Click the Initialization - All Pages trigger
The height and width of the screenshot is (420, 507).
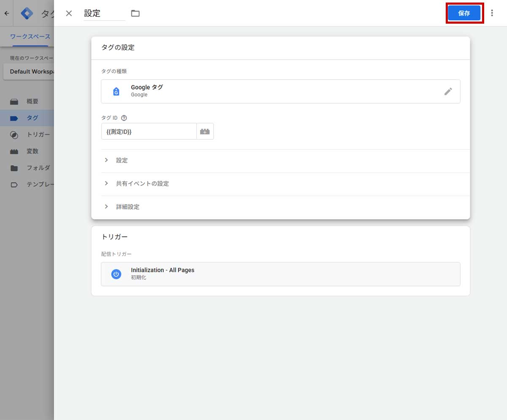(281, 274)
